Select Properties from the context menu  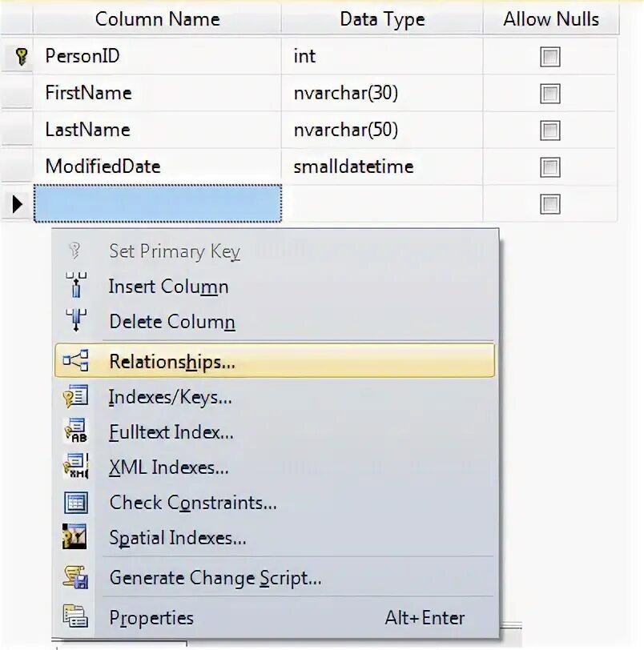(151, 618)
